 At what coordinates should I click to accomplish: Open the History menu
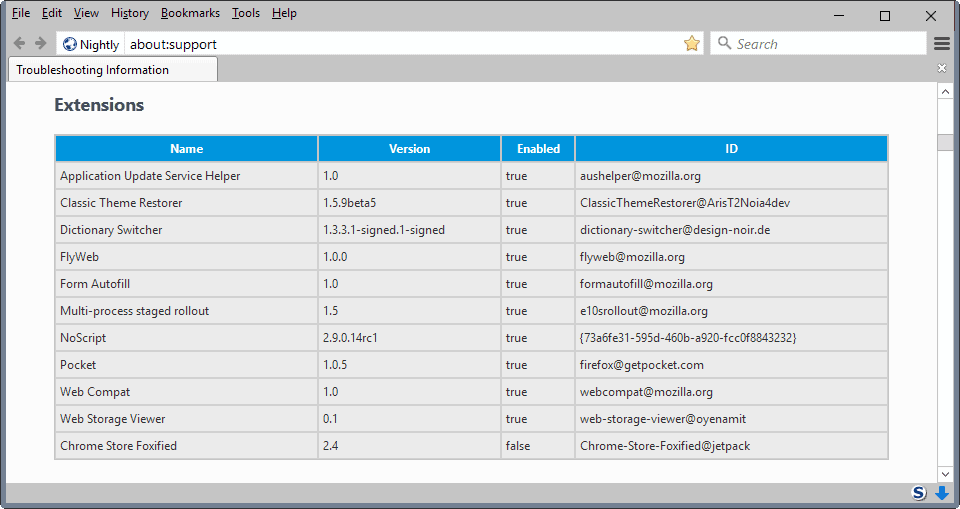130,13
